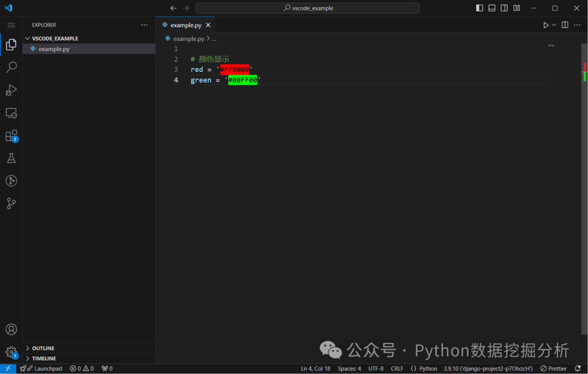Open remote window status bar button
Screen dimensions: 588x374
[x=8, y=369]
